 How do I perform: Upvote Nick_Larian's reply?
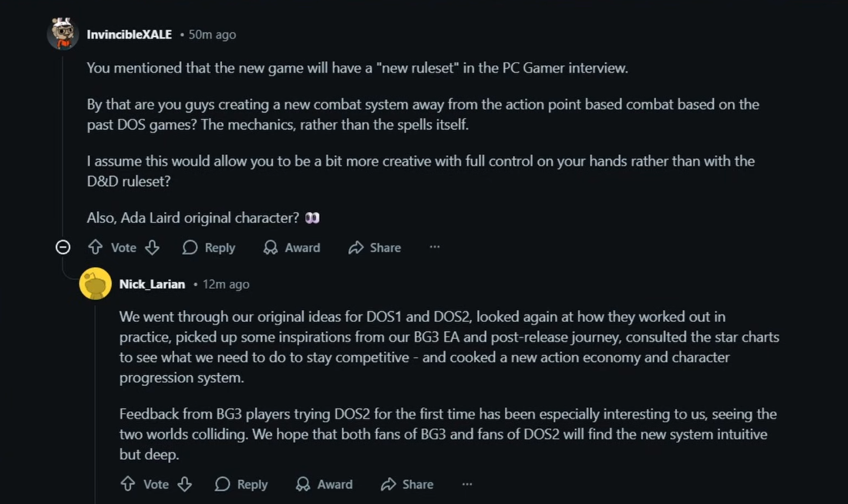tap(128, 483)
